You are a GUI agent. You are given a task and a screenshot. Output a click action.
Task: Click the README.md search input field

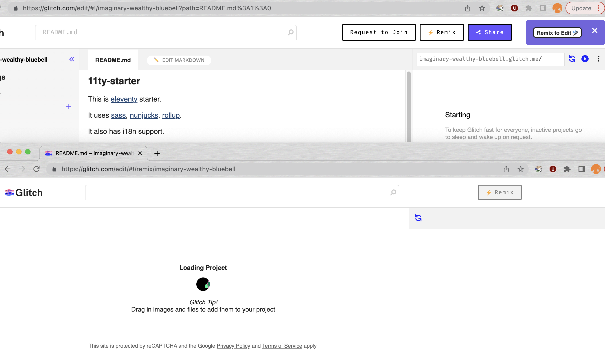[162, 32]
